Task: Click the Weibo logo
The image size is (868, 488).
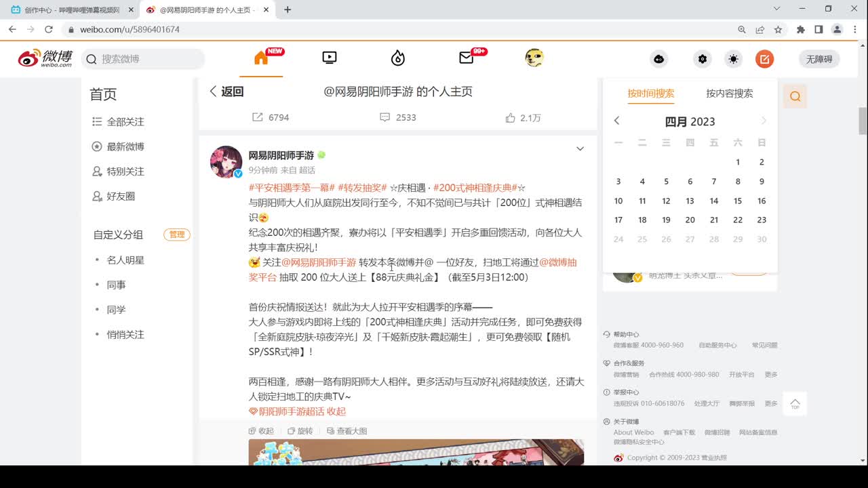Action: [45, 58]
